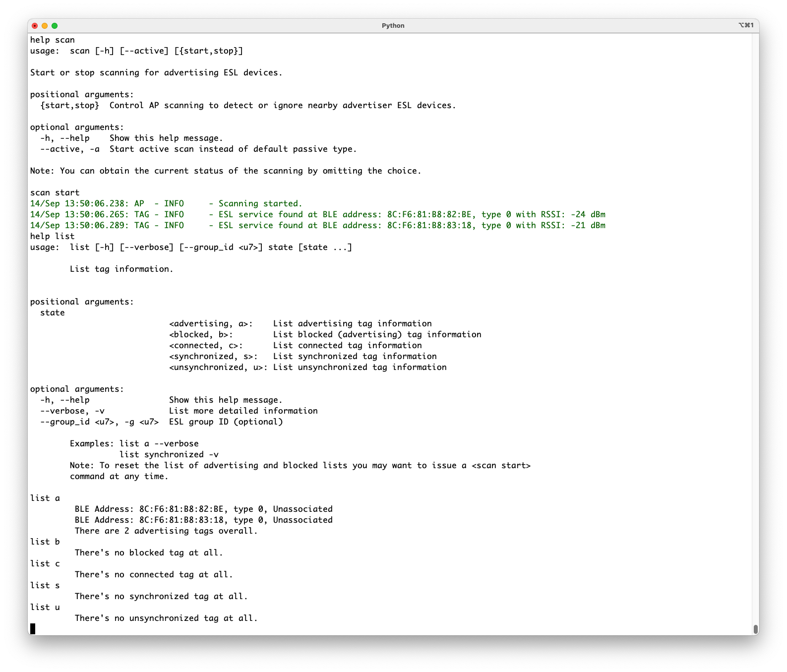Image resolution: width=787 pixels, height=672 pixels.
Task: Click the 'usage: scan [-h] [--active]' line
Action: click(x=137, y=51)
